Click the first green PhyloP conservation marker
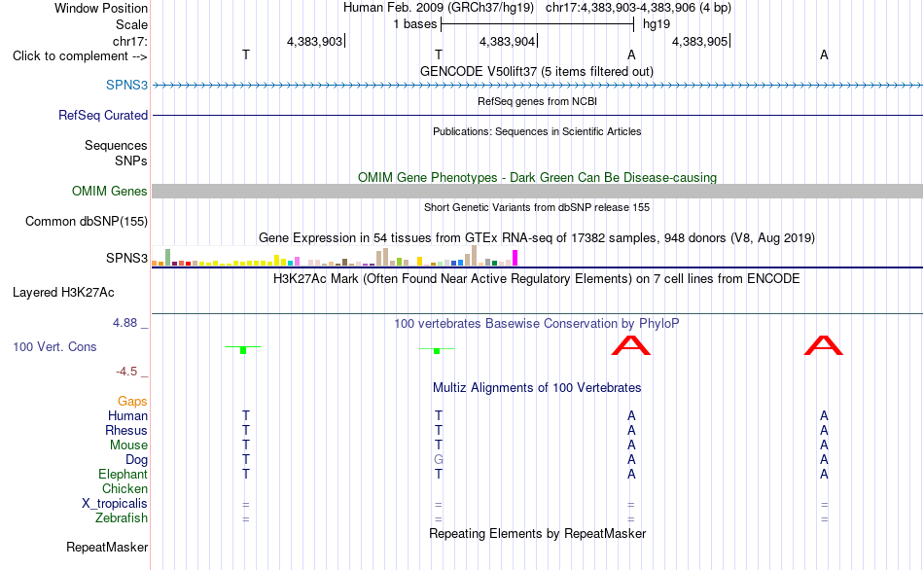The image size is (924, 570). 243,349
